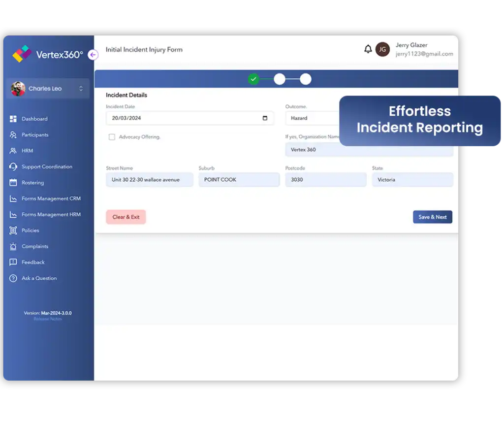
Task: Open the Release Notes link
Action: (x=48, y=319)
